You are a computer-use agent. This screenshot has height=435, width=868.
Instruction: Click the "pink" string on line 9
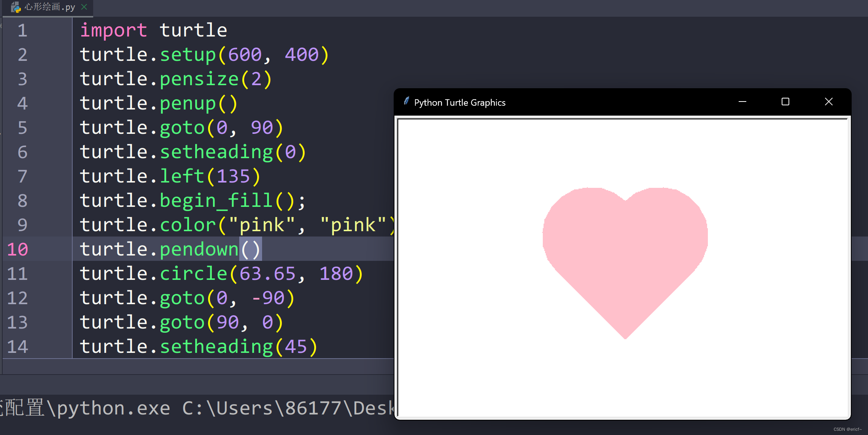point(262,225)
